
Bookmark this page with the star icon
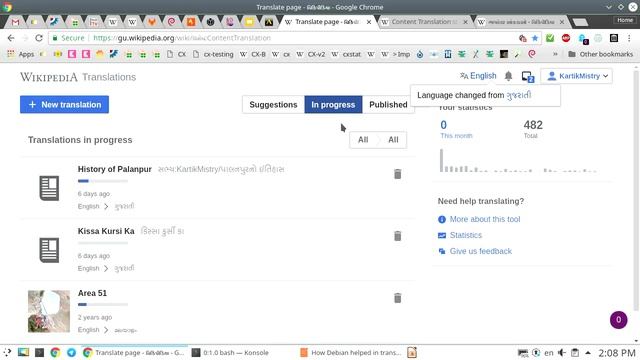point(535,38)
